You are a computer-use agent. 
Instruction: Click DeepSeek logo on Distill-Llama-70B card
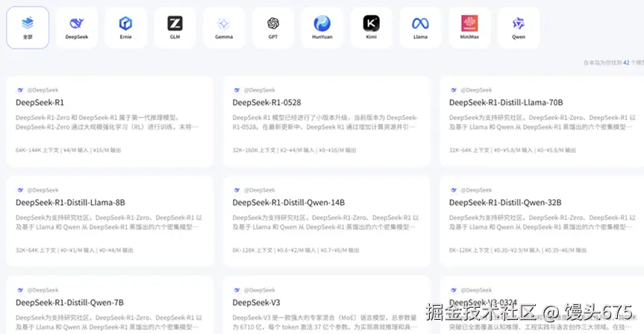pos(454,90)
